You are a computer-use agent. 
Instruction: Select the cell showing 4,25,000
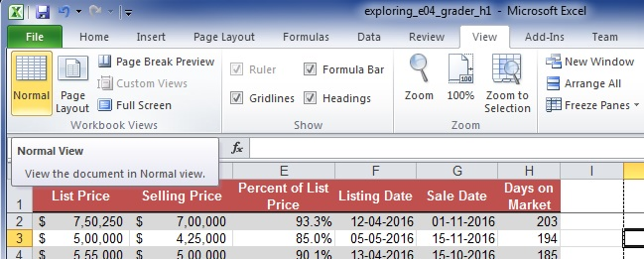[x=181, y=238]
